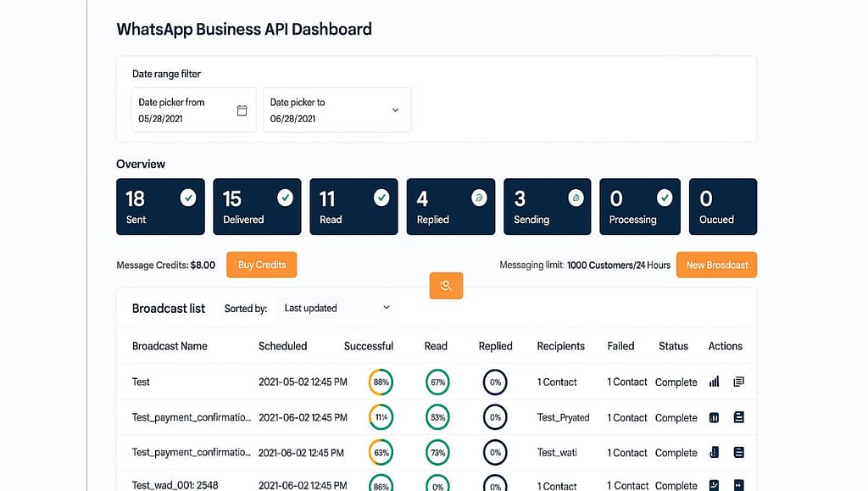868x491 pixels.
Task: Click the Buy Credits button
Action: coord(262,265)
